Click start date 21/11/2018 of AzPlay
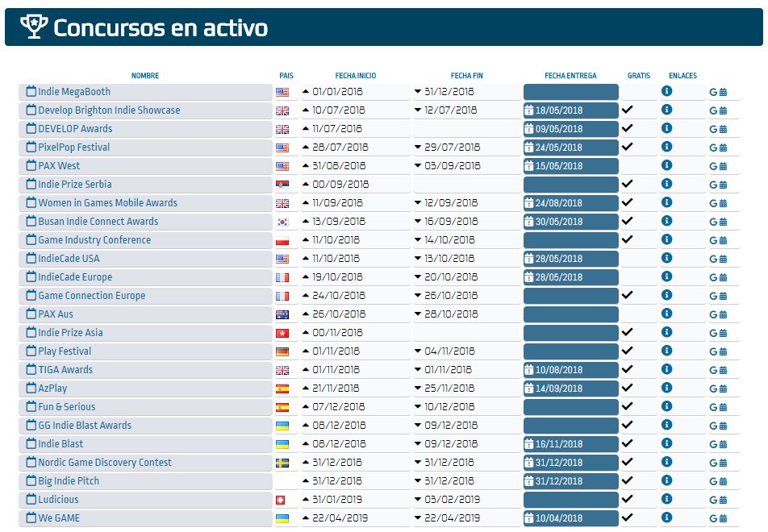Screen dimensions: 768x532 point(336,388)
